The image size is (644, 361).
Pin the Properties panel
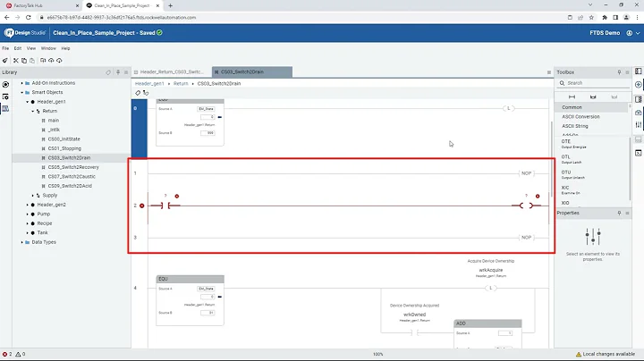(x=619, y=213)
